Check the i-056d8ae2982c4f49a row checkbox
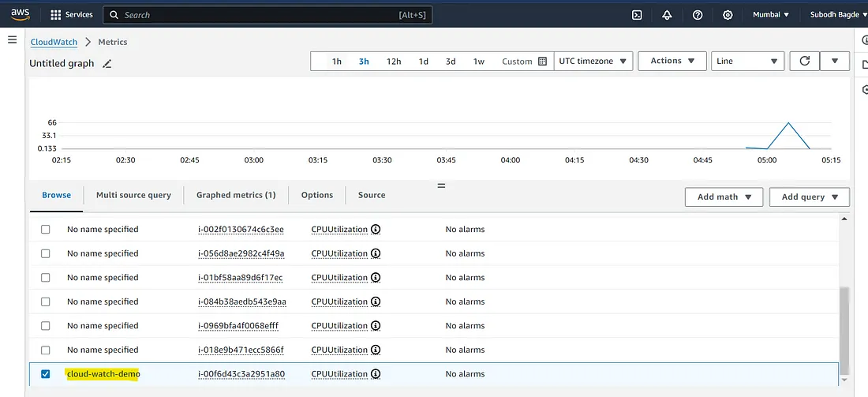 [46, 253]
